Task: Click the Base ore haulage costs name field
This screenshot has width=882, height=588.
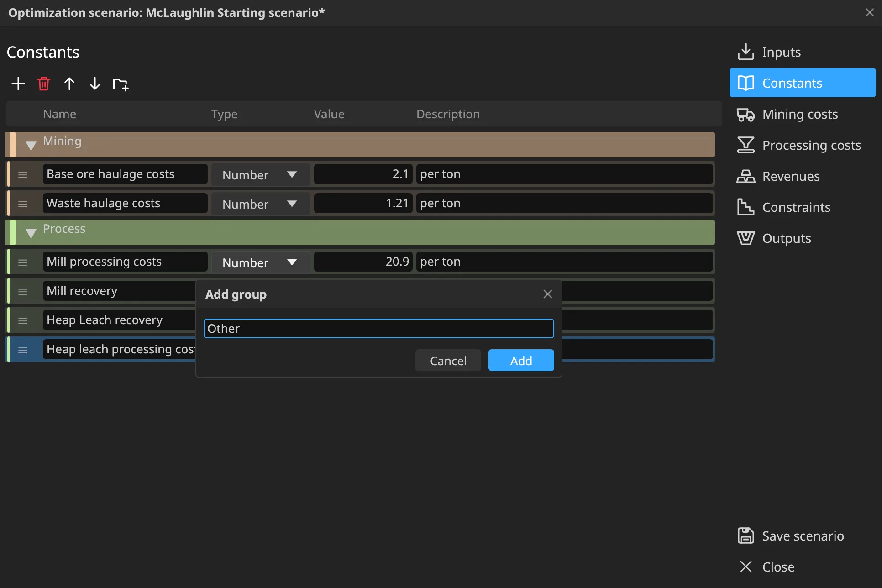Action: point(125,174)
